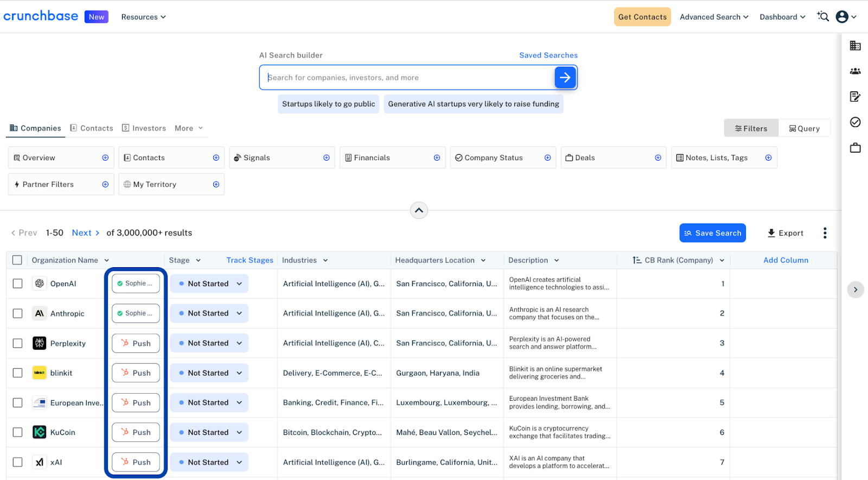Open the companies building icon in right sidebar

tap(856, 46)
